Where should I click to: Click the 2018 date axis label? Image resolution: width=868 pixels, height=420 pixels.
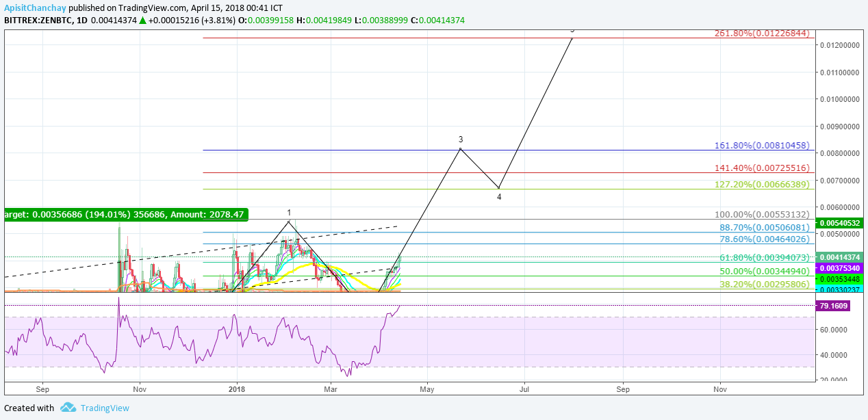pos(236,389)
